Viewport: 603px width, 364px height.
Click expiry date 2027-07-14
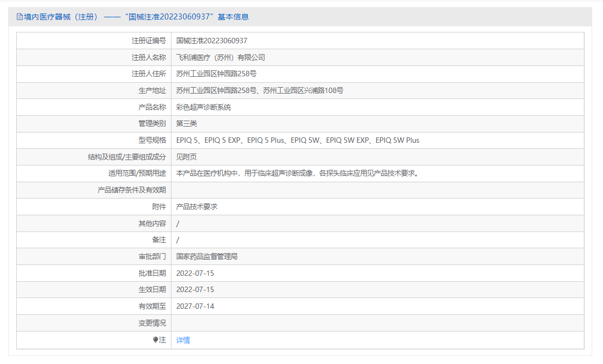pos(195,306)
